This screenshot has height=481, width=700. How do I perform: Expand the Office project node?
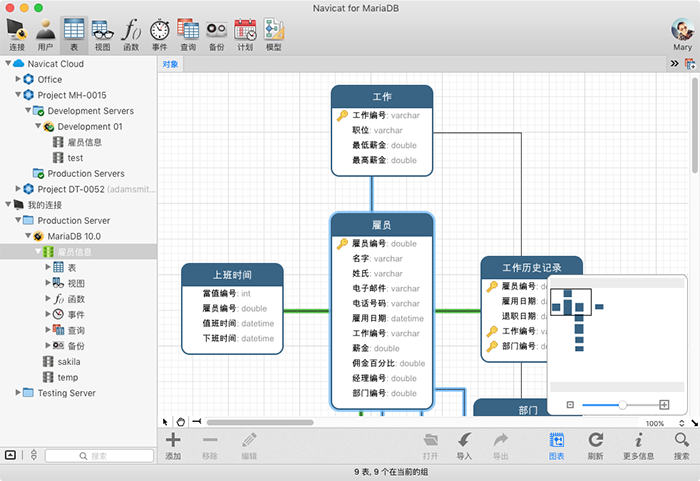click(18, 79)
